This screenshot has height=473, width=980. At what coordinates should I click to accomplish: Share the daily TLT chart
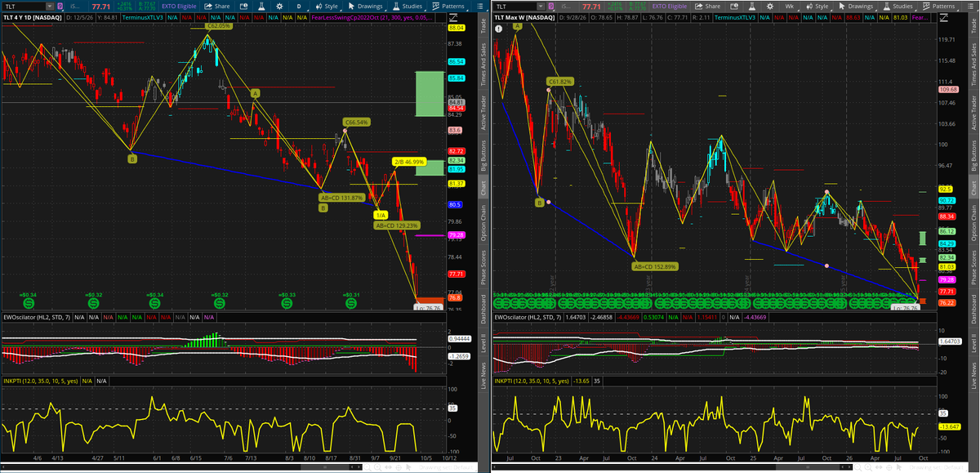[x=216, y=6]
